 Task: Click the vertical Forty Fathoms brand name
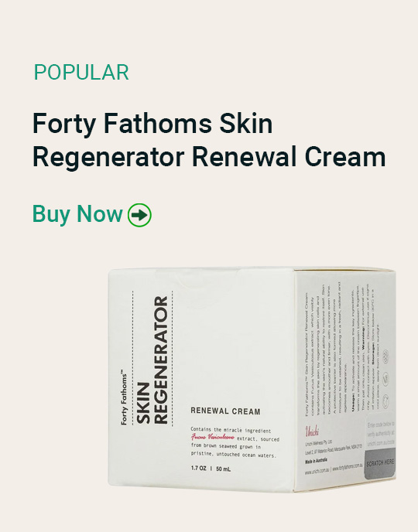pos(124,399)
